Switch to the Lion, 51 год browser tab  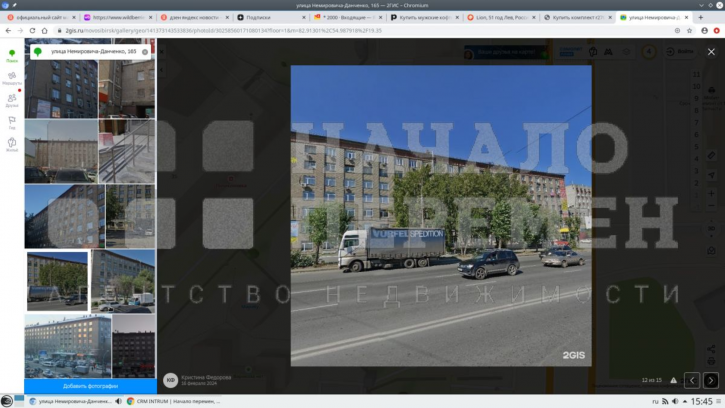click(x=501, y=17)
